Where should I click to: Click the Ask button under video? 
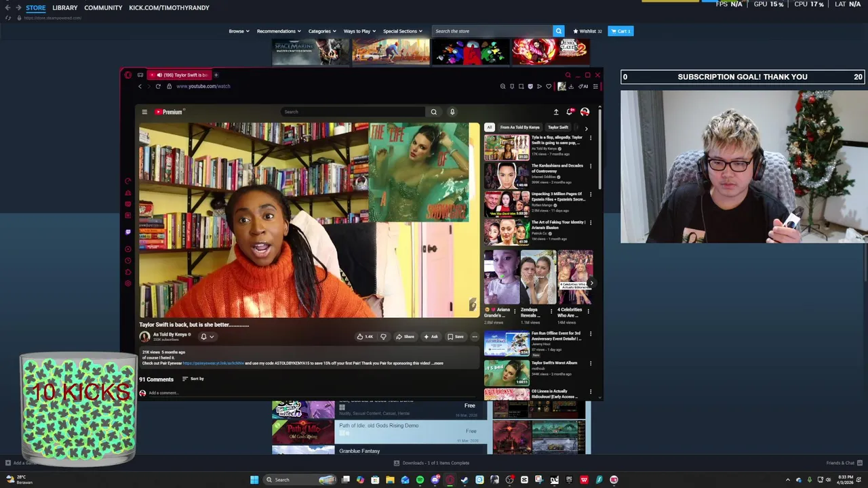431,336
